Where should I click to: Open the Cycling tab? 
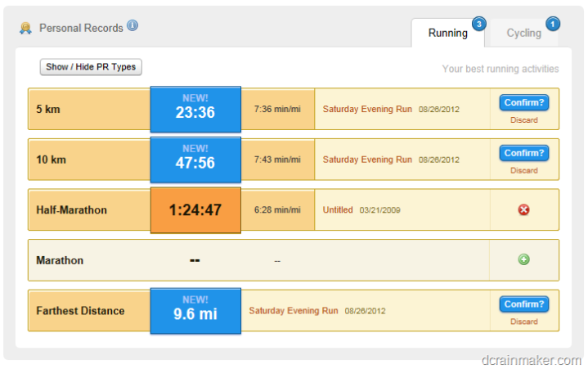point(523,34)
